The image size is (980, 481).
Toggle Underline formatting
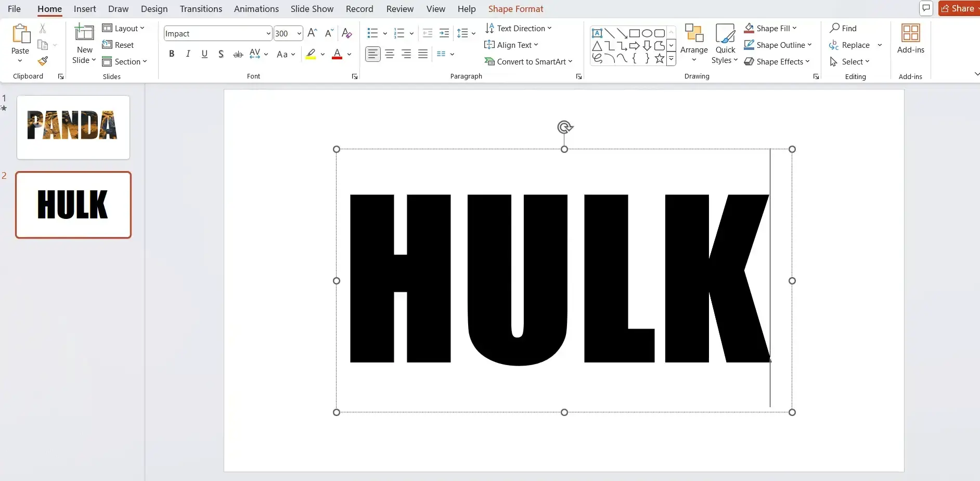click(x=205, y=54)
